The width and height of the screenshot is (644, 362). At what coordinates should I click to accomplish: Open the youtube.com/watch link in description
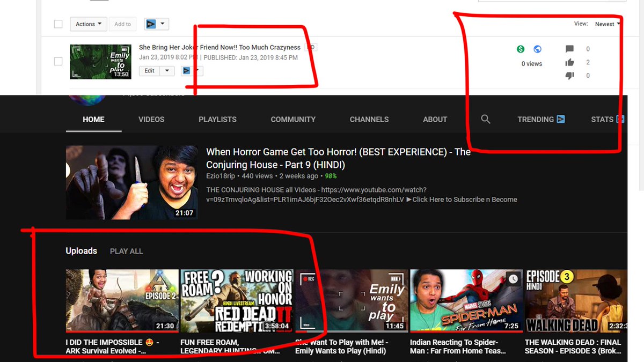tap(316, 194)
